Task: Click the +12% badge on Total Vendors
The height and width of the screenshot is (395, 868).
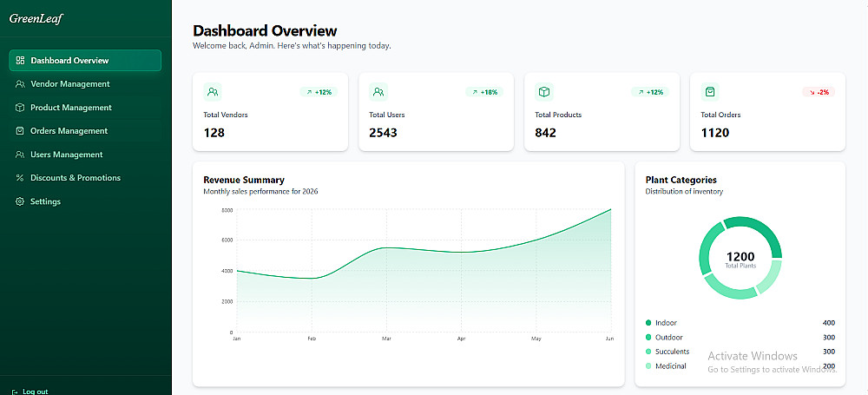Action: point(319,92)
